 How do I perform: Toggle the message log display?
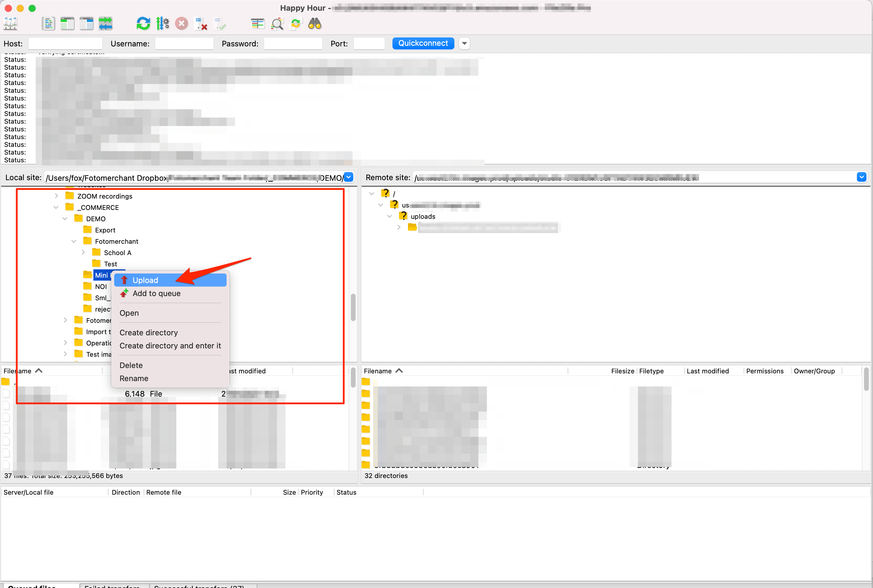48,23
